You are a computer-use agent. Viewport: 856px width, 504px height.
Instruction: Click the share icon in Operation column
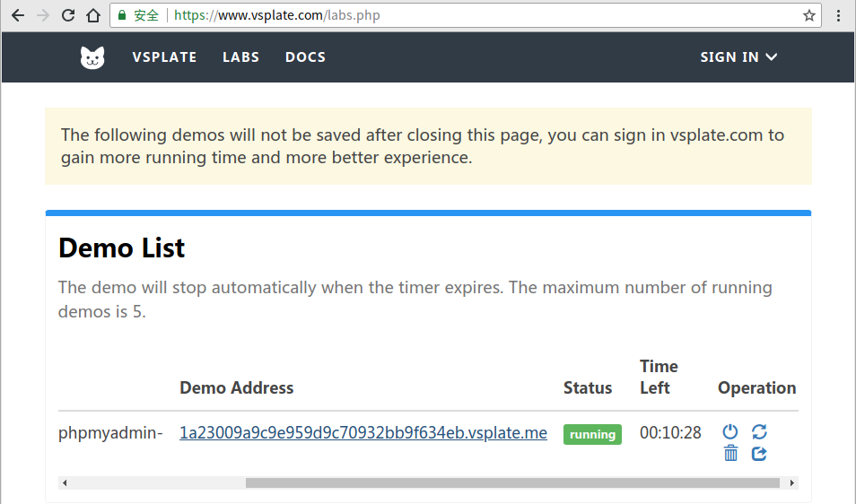click(x=759, y=454)
